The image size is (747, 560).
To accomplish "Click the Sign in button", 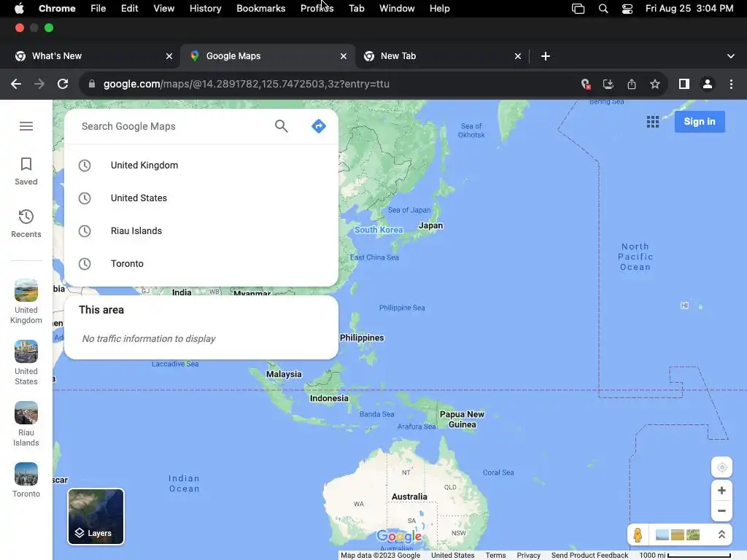I will tap(700, 122).
